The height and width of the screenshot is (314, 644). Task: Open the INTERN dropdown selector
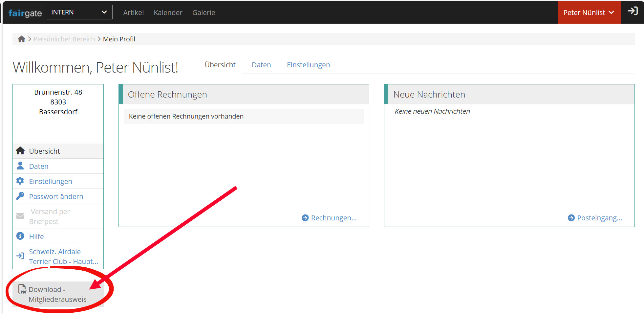(79, 12)
